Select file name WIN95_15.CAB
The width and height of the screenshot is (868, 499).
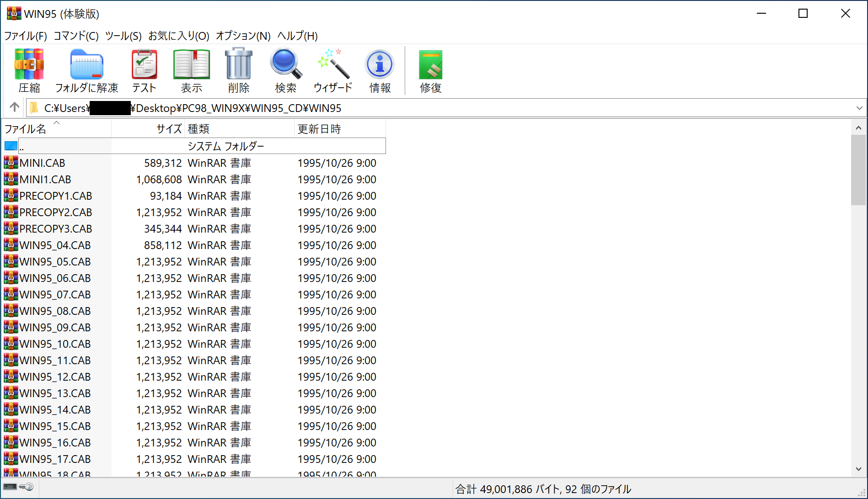point(55,426)
